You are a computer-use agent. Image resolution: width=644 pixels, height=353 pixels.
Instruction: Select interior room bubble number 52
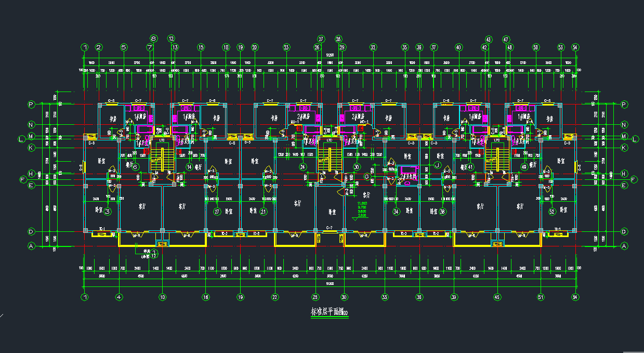(552, 212)
